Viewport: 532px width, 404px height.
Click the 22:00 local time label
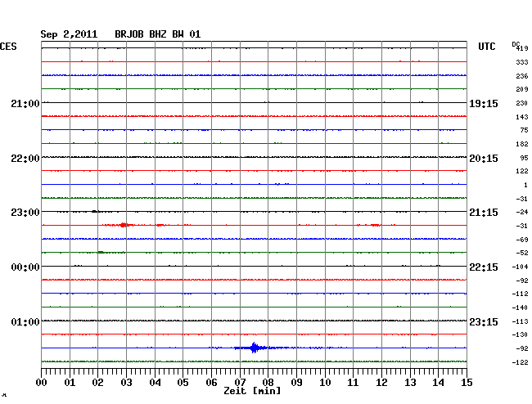coord(25,159)
